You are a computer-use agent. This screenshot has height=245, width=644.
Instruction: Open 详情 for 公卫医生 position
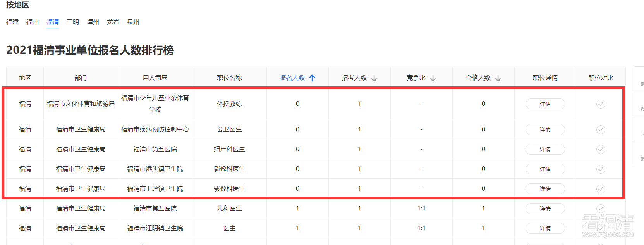pos(545,129)
